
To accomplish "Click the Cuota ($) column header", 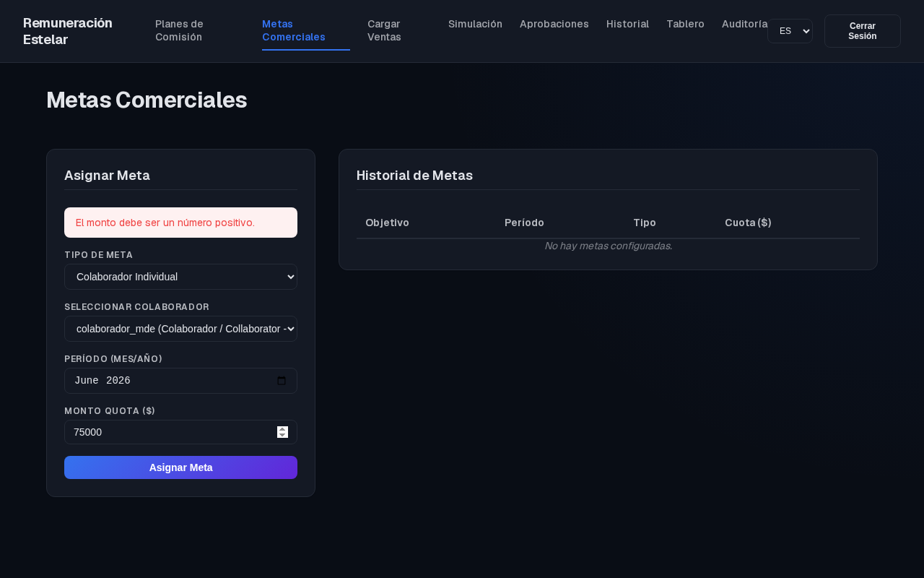I will click(748, 223).
